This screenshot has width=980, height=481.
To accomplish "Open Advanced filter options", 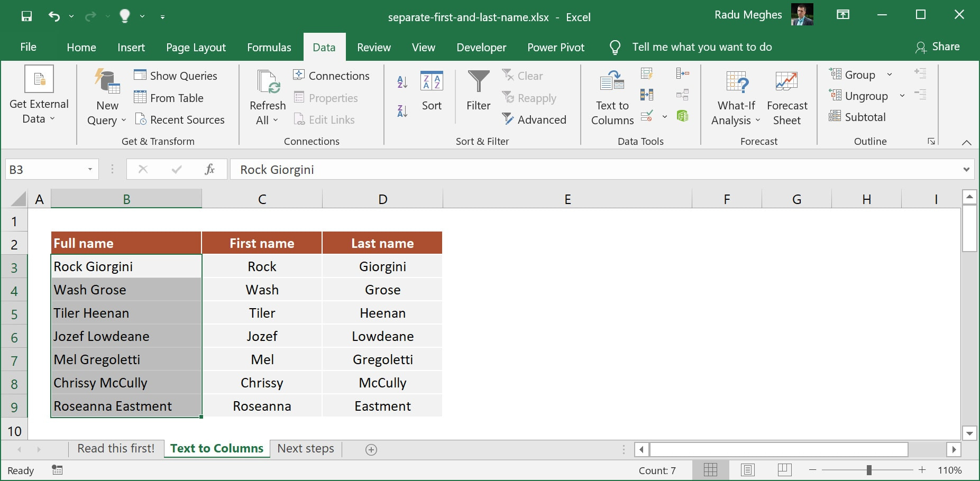I will point(535,119).
